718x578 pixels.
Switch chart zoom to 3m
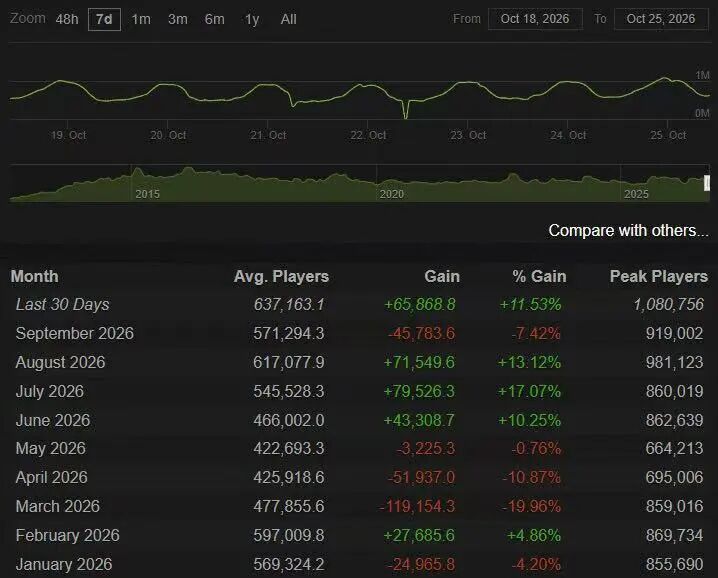pos(178,19)
